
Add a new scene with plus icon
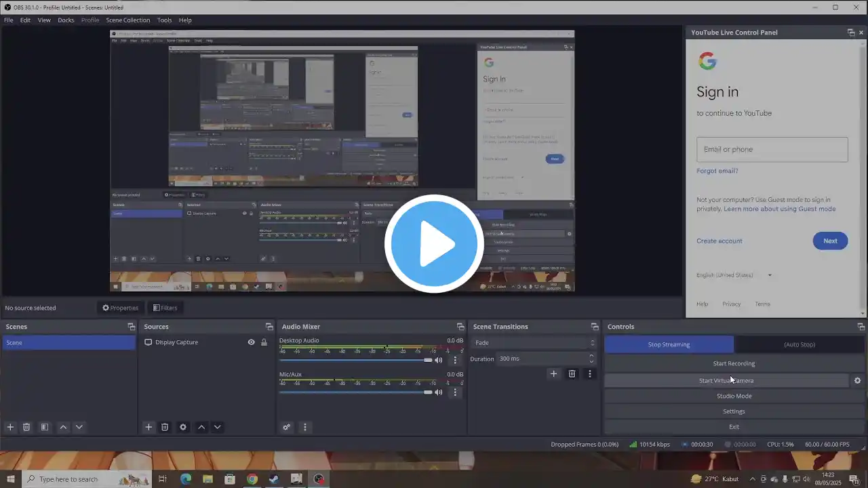[10, 427]
